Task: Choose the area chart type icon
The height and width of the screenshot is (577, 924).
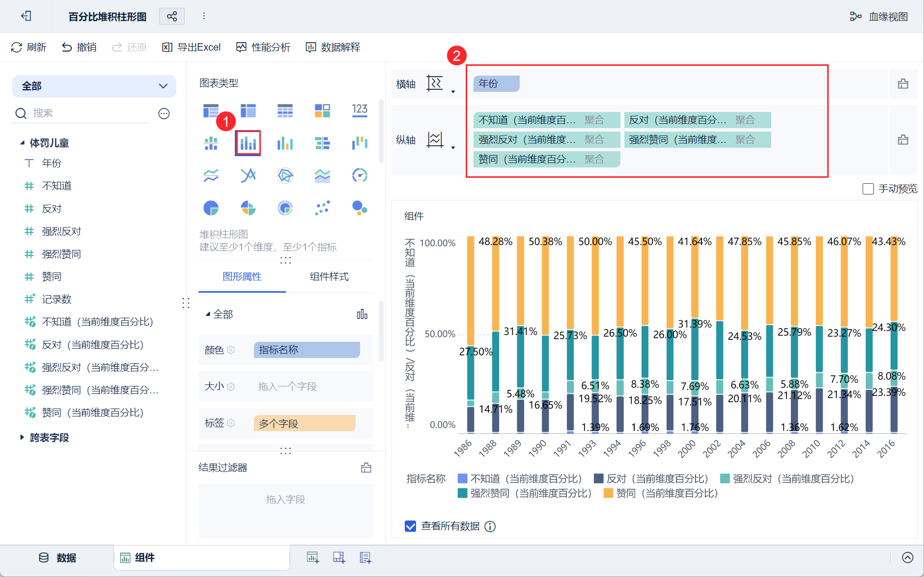Action: click(322, 175)
